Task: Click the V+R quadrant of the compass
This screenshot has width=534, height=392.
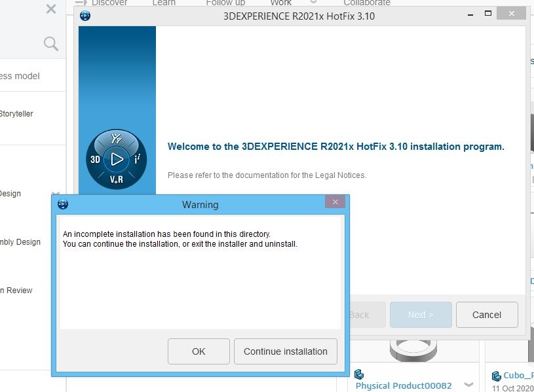Action: (116, 179)
